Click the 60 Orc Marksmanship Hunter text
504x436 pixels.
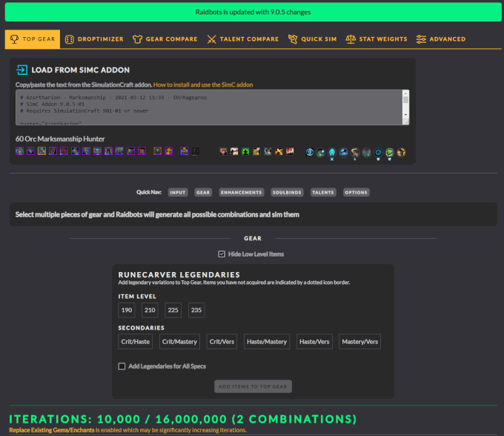pyautogui.click(x=60, y=139)
